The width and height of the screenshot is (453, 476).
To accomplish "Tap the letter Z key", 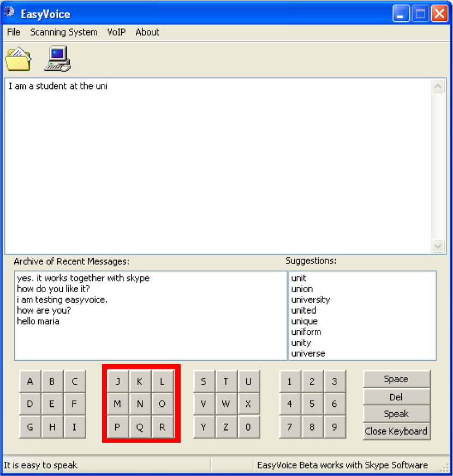I will pos(226,427).
